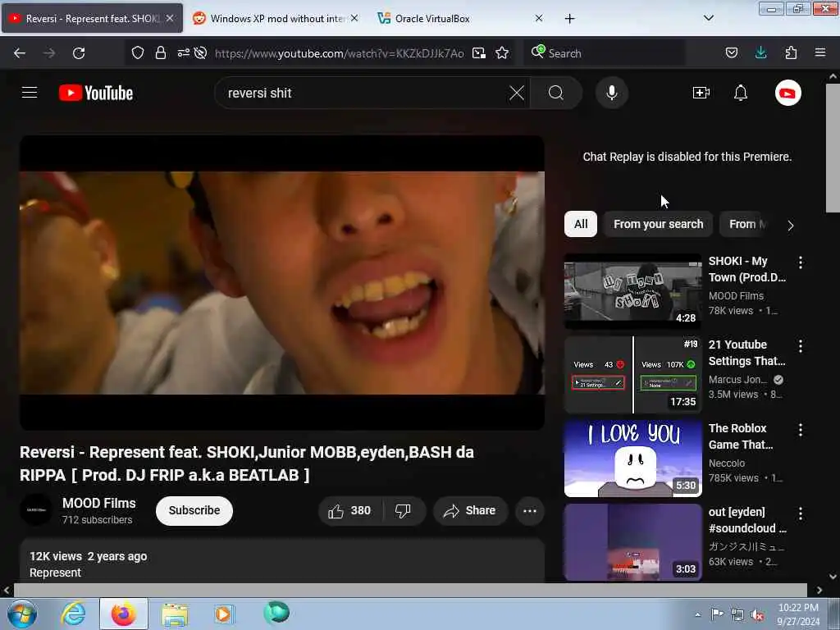Image resolution: width=840 pixels, height=630 pixels.
Task: Bookmark this page with the star icon
Action: (x=502, y=53)
